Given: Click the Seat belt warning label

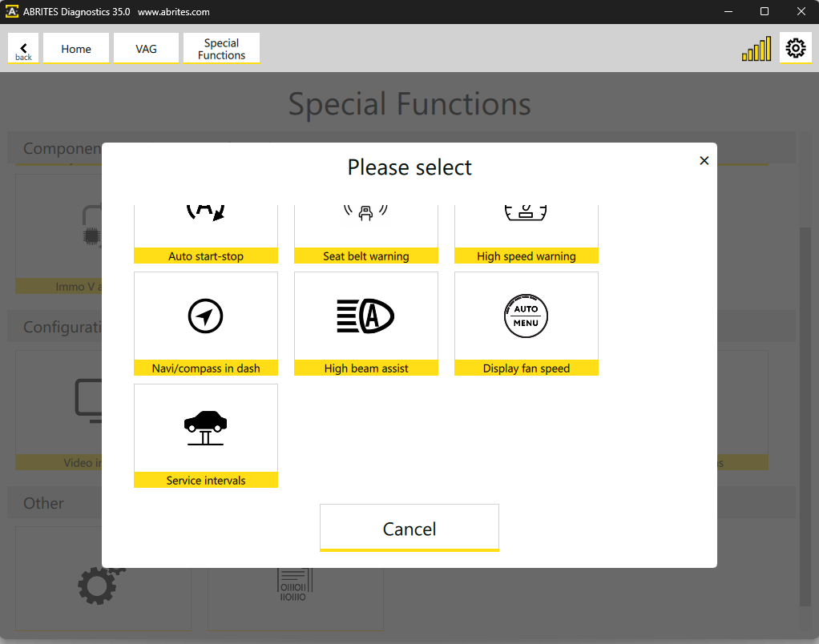Looking at the screenshot, I should click(365, 256).
